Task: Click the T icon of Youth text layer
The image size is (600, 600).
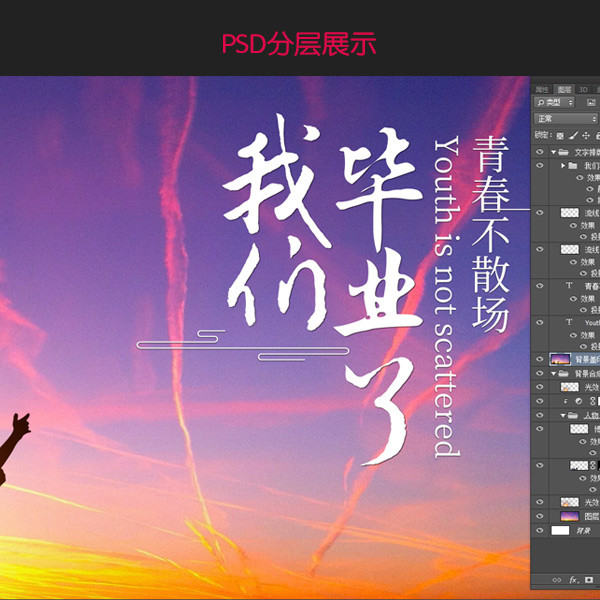Action: coord(569,322)
